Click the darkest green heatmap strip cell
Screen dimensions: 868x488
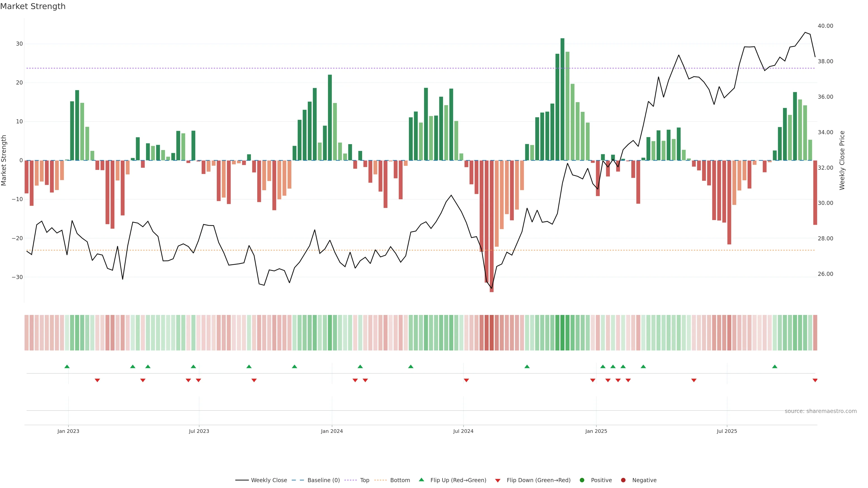562,333
